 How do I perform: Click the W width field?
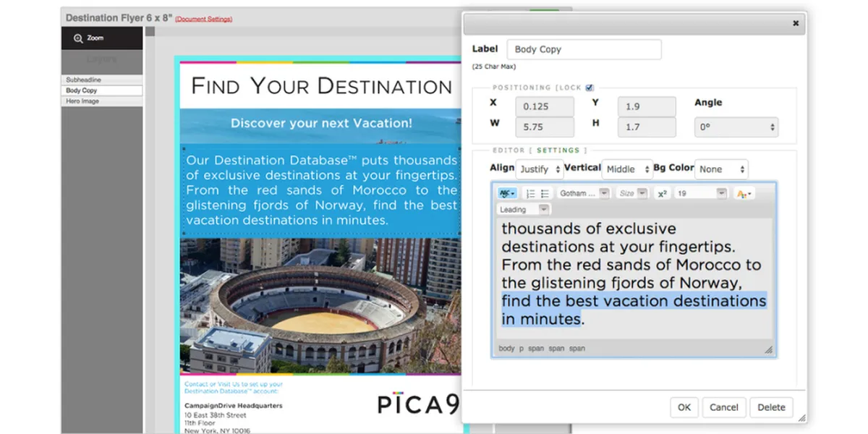[545, 127]
